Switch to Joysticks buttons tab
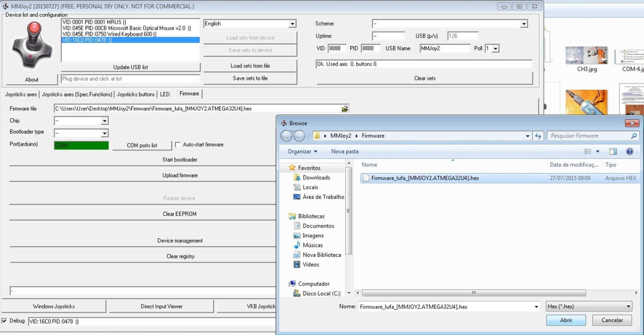This screenshot has width=644, height=335. tap(136, 95)
